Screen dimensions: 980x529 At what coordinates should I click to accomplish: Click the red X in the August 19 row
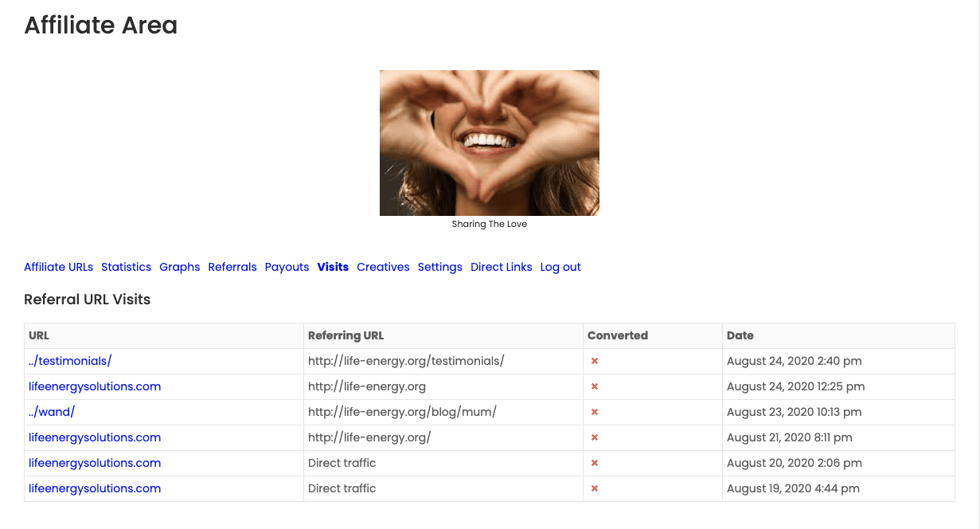[595, 488]
